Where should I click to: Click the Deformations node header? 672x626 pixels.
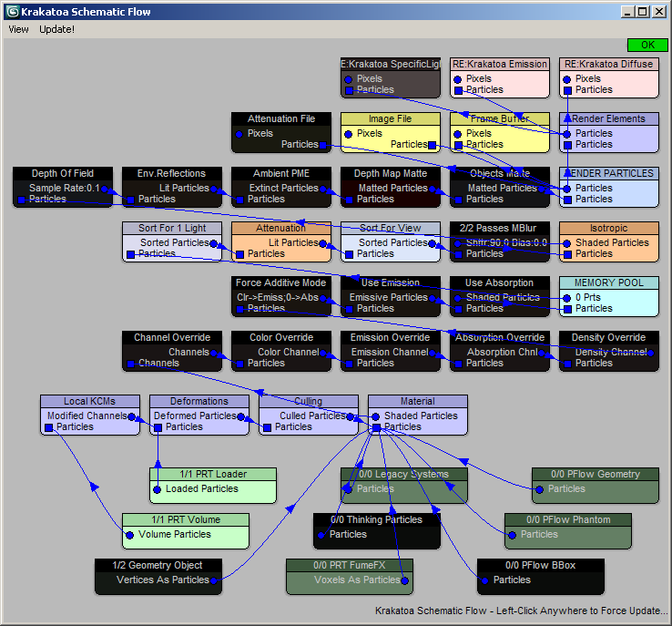199,401
